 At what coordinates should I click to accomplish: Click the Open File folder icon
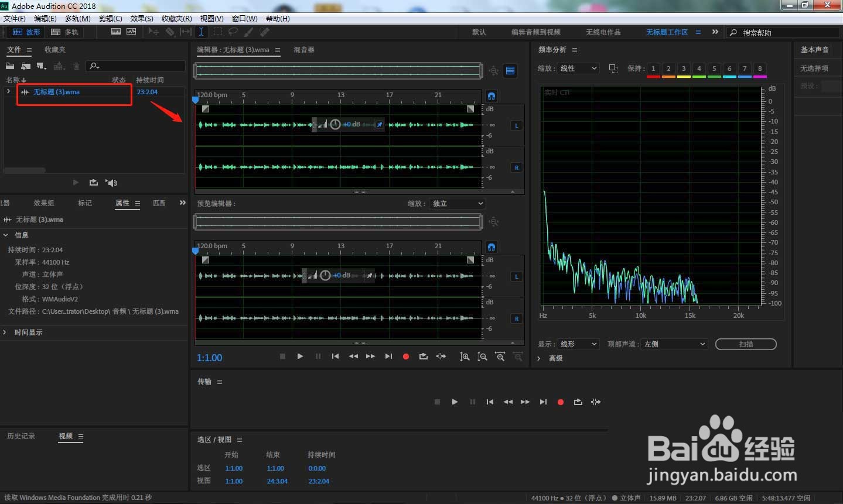(x=10, y=66)
